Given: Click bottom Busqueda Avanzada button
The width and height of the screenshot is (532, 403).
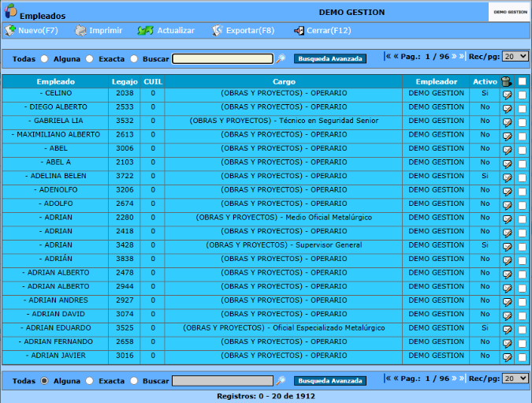Looking at the screenshot, I should coord(330,381).
